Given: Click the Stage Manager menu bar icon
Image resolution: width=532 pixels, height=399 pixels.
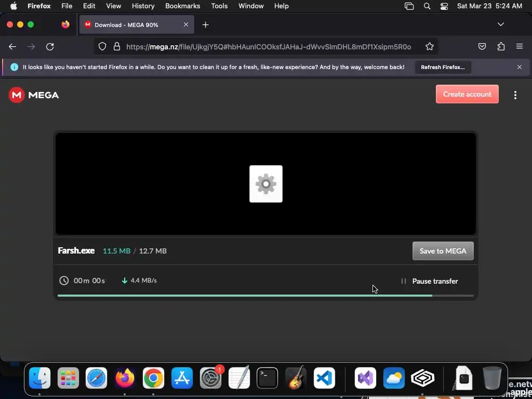Looking at the screenshot, I should [409, 6].
